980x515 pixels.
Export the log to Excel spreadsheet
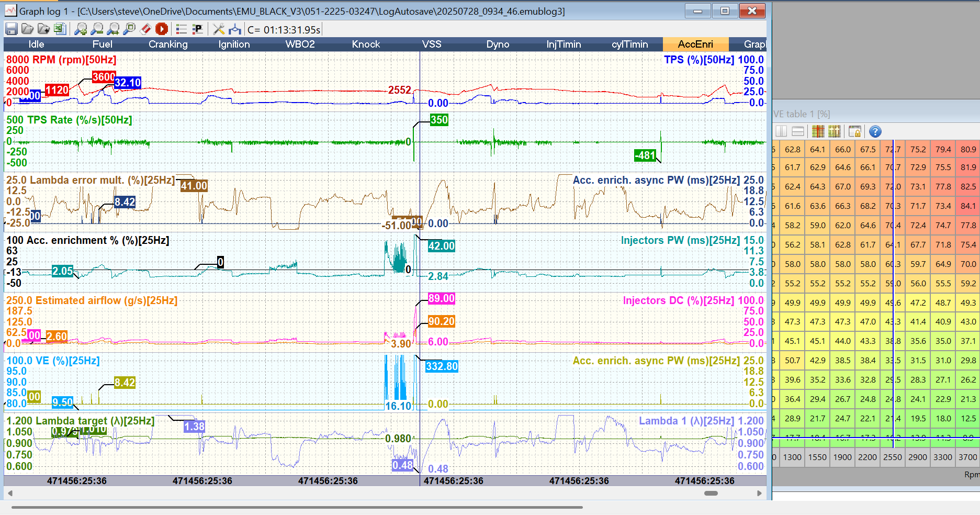pyautogui.click(x=60, y=29)
